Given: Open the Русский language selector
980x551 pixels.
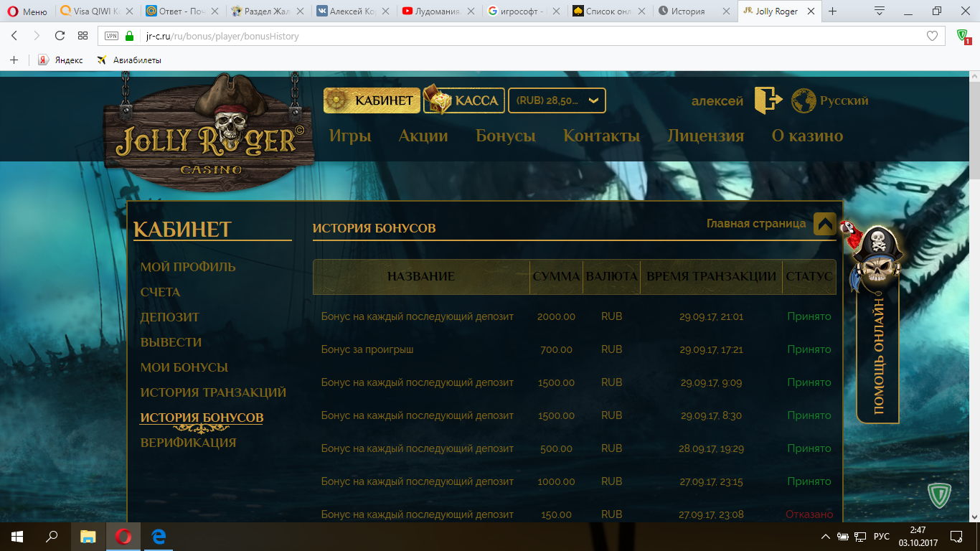Looking at the screenshot, I should pos(844,100).
